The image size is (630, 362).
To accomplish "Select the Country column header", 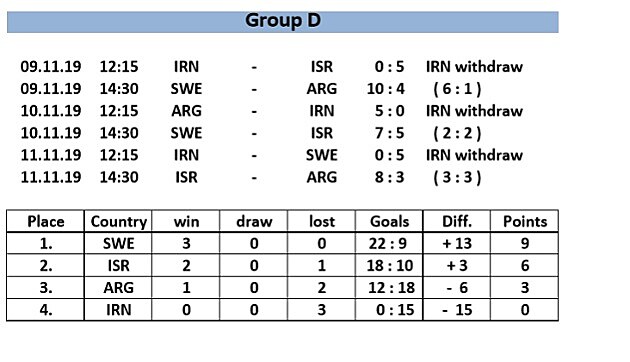I will (118, 221).
